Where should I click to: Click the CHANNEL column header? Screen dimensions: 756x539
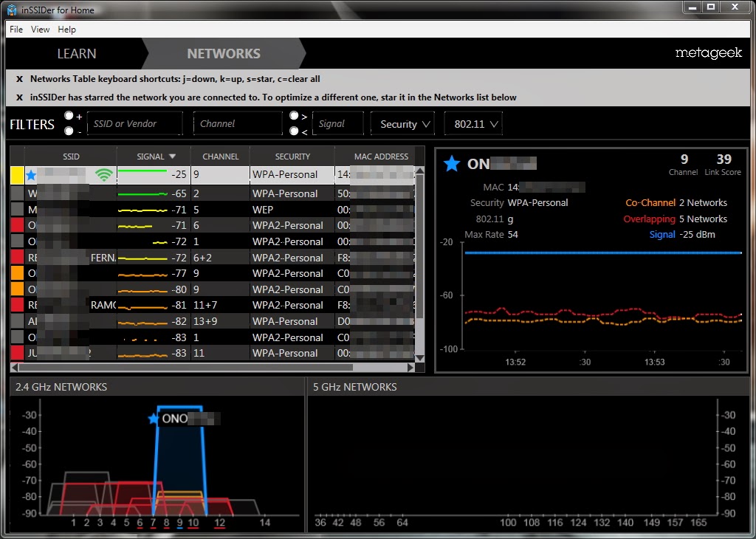click(x=220, y=157)
